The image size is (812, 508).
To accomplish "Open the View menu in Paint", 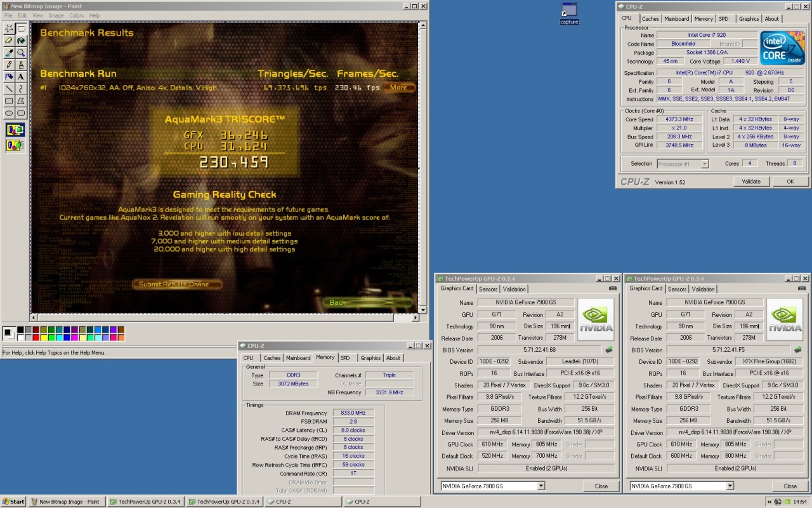I will click(38, 15).
